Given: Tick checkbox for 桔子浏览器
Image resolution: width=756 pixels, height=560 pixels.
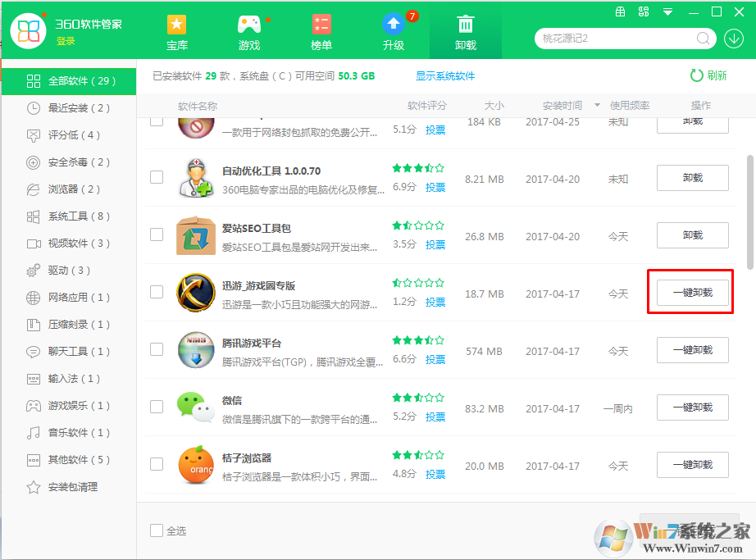Looking at the screenshot, I should [x=157, y=463].
